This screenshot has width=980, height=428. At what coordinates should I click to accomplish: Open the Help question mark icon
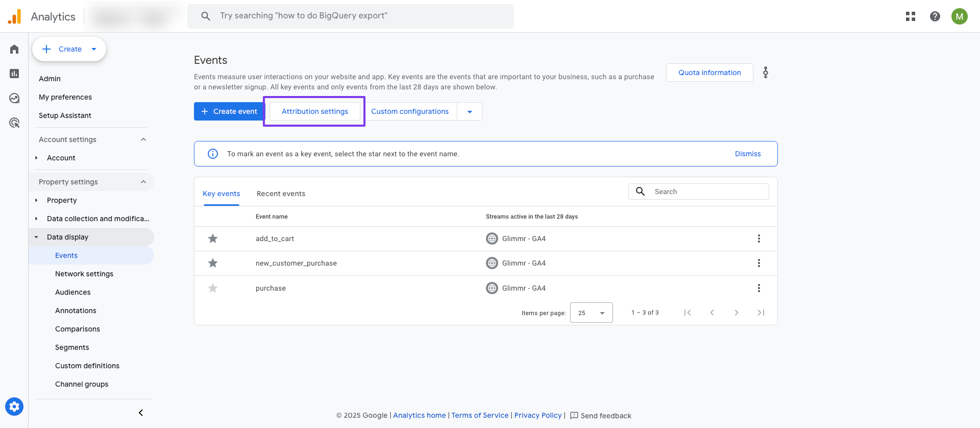pyautogui.click(x=935, y=16)
